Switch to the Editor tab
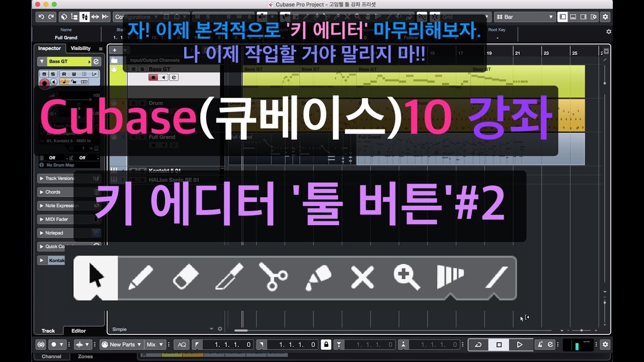The width and height of the screenshot is (644, 362). 78,330
